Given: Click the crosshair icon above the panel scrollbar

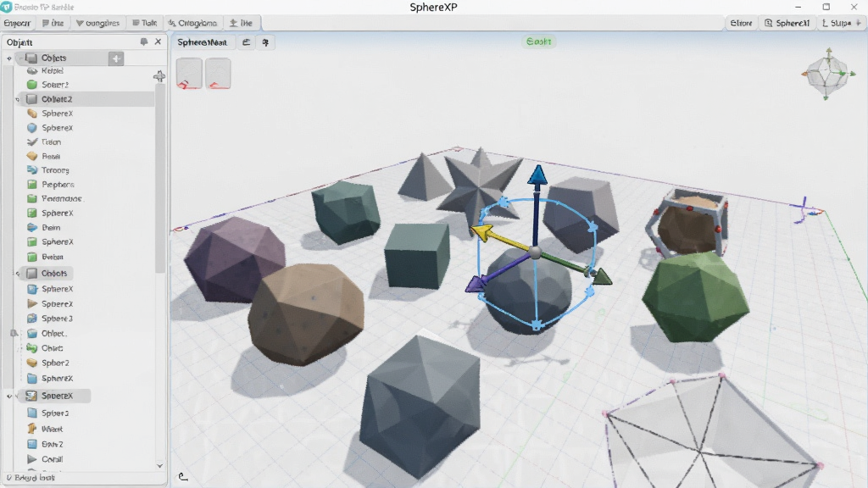Looking at the screenshot, I should (x=159, y=76).
